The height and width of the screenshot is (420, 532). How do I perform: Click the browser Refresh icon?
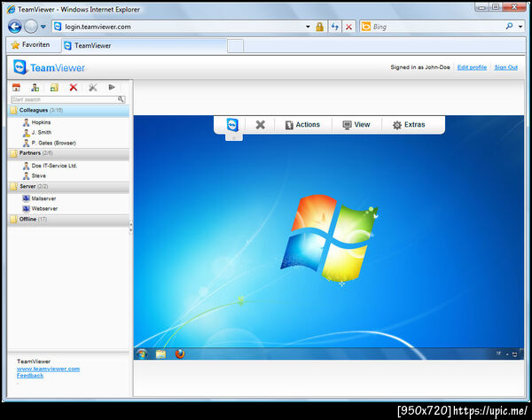tap(335, 27)
